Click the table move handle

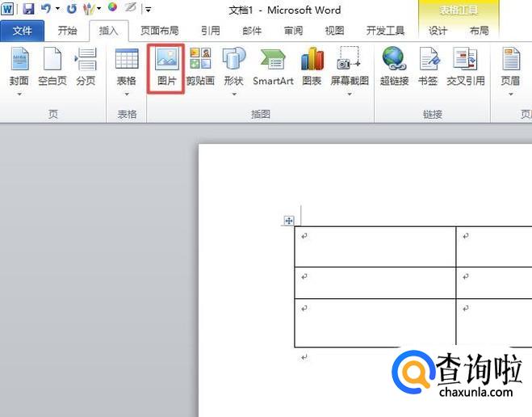click(289, 221)
